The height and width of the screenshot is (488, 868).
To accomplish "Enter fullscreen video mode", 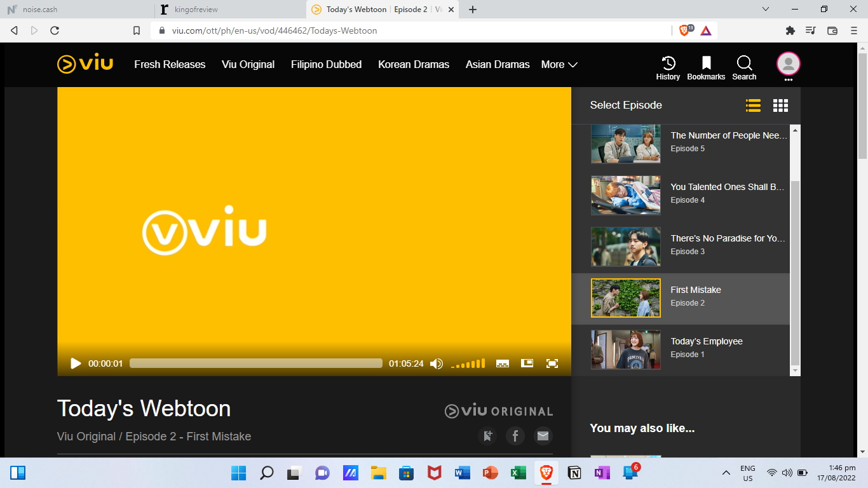I will pyautogui.click(x=552, y=363).
